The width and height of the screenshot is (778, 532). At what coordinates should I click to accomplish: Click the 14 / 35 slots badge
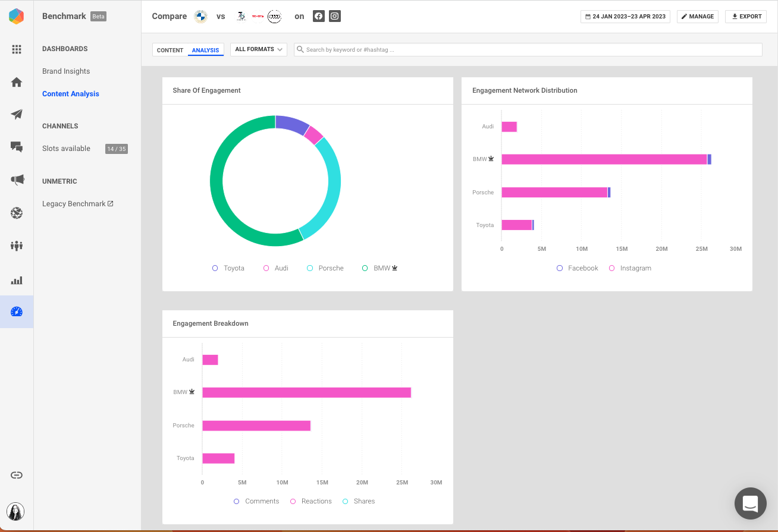(117, 149)
